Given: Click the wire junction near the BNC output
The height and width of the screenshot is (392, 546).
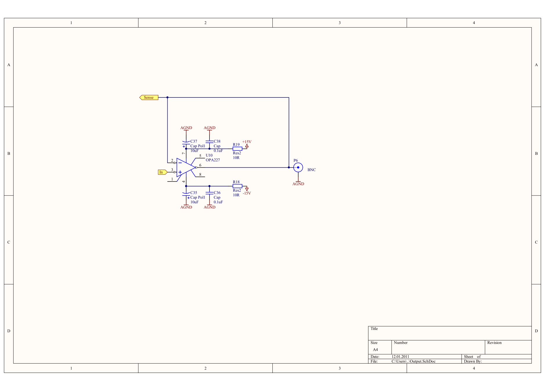Looking at the screenshot, I should pyautogui.click(x=289, y=167).
